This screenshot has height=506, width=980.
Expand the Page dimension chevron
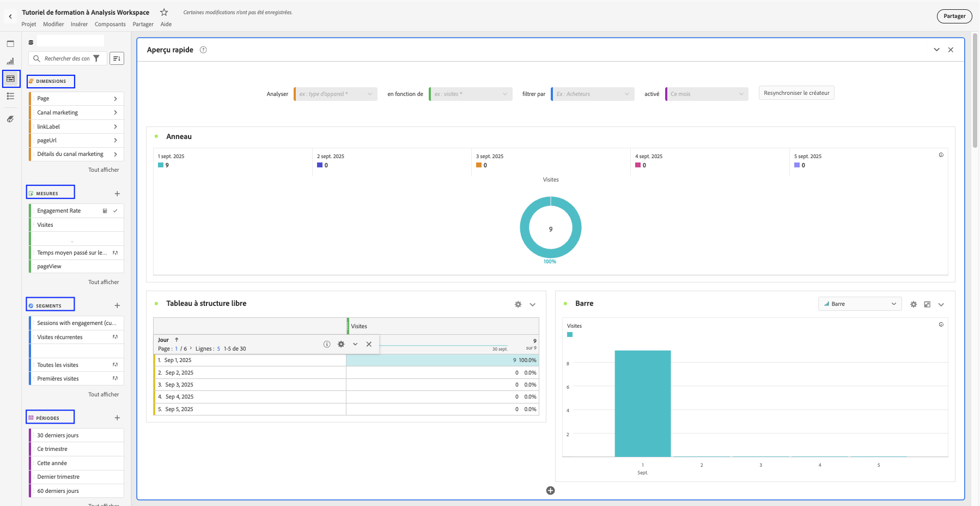tap(115, 99)
